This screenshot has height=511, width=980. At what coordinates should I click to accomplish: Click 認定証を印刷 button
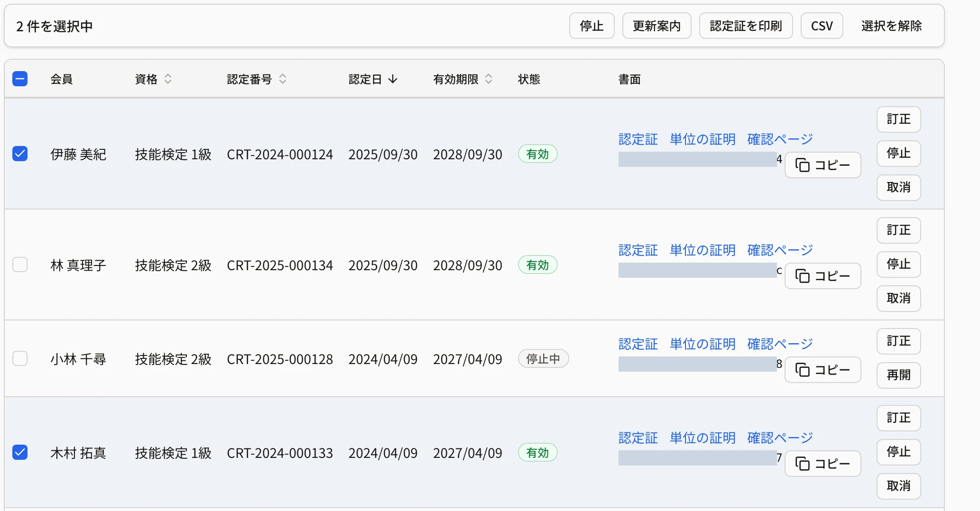pyautogui.click(x=746, y=26)
